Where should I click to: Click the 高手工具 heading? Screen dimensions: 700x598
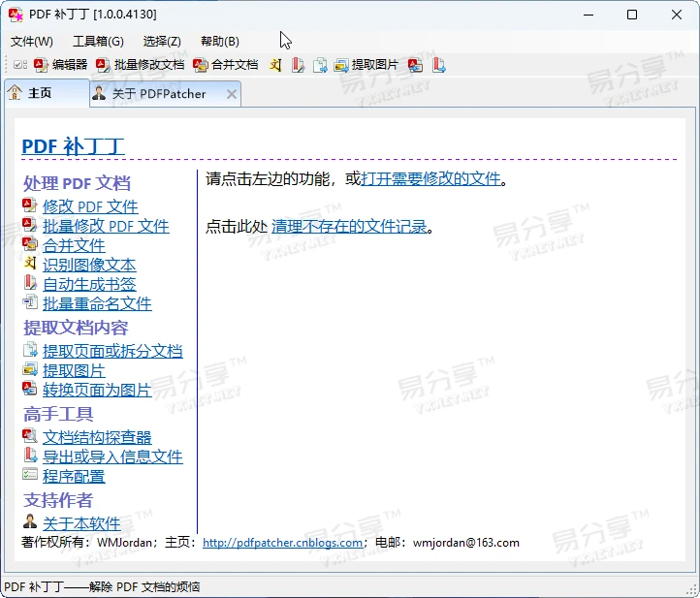58,415
